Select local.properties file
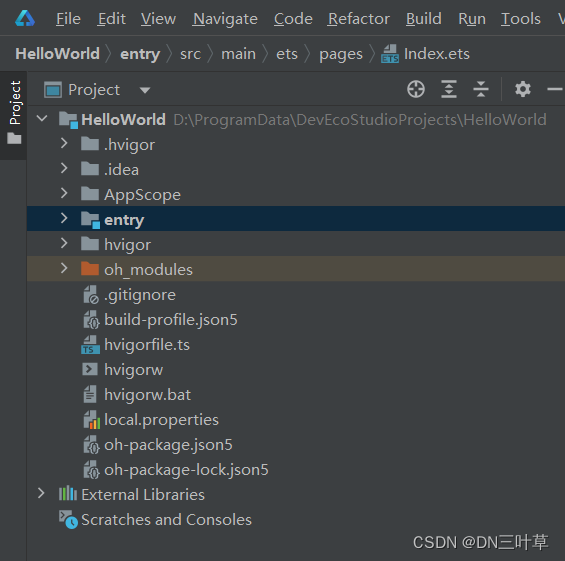 (295, 419)
